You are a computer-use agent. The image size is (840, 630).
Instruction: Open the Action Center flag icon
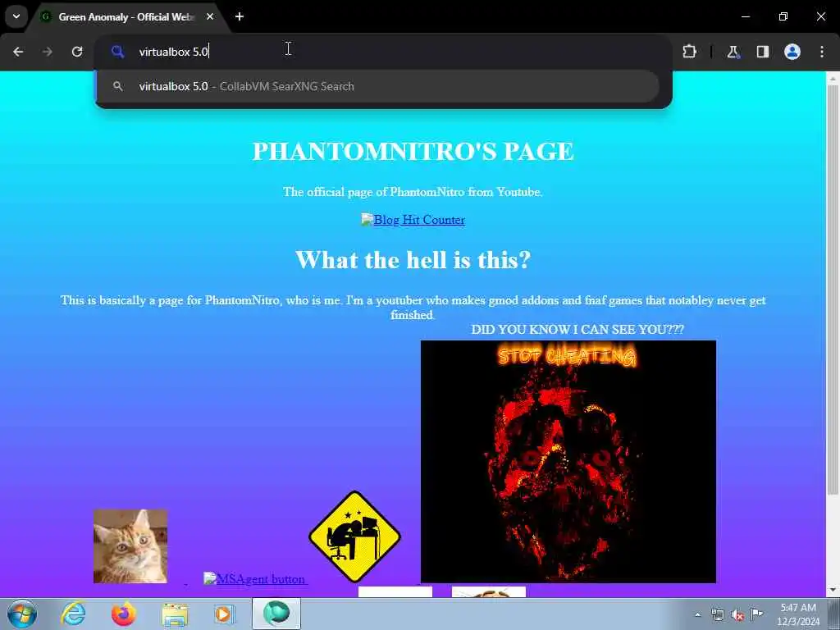[x=756, y=614]
